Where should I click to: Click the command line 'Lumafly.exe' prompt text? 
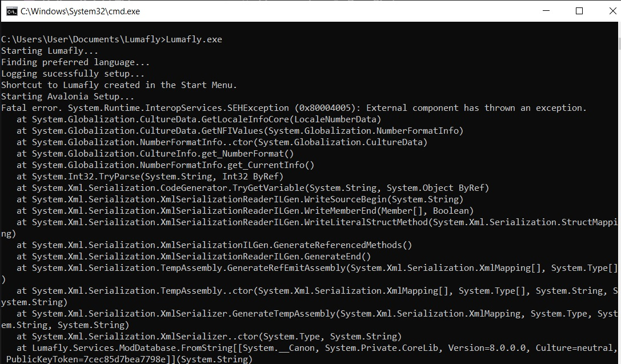pos(111,39)
